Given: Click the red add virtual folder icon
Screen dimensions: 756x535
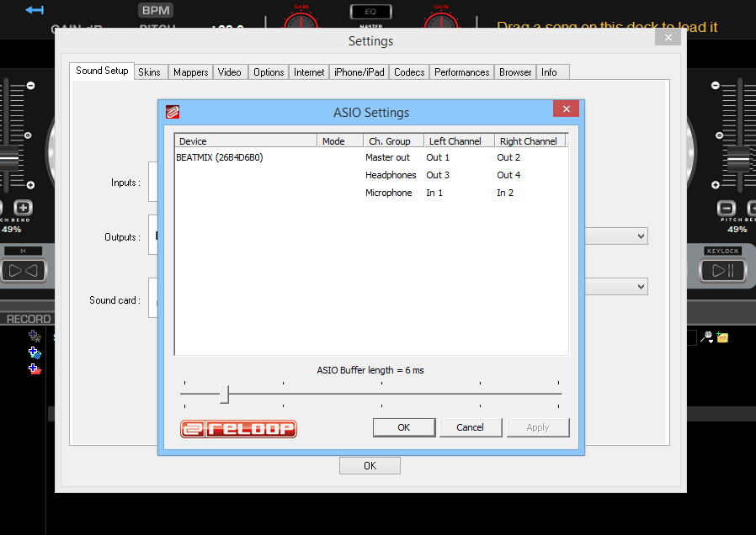Looking at the screenshot, I should pyautogui.click(x=35, y=369).
